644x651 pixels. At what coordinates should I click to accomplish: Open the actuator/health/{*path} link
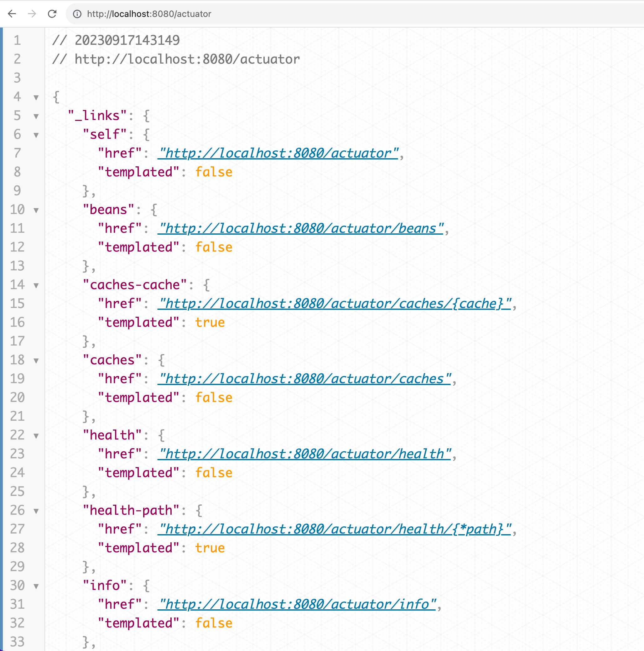click(x=335, y=529)
